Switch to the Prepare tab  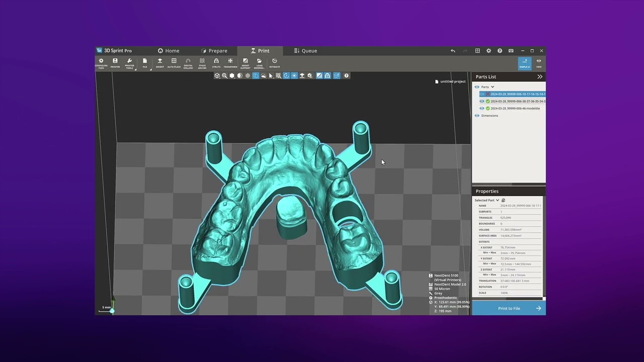pos(214,51)
